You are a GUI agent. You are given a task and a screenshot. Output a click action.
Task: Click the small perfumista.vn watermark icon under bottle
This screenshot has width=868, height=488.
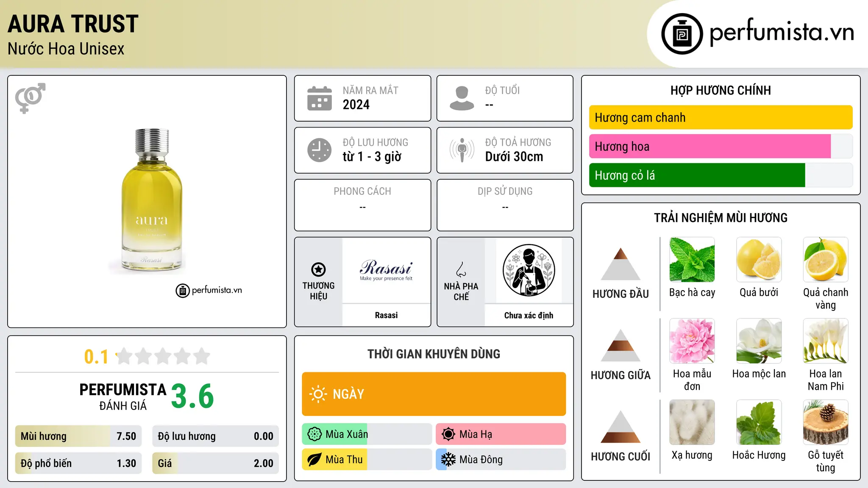tap(183, 291)
